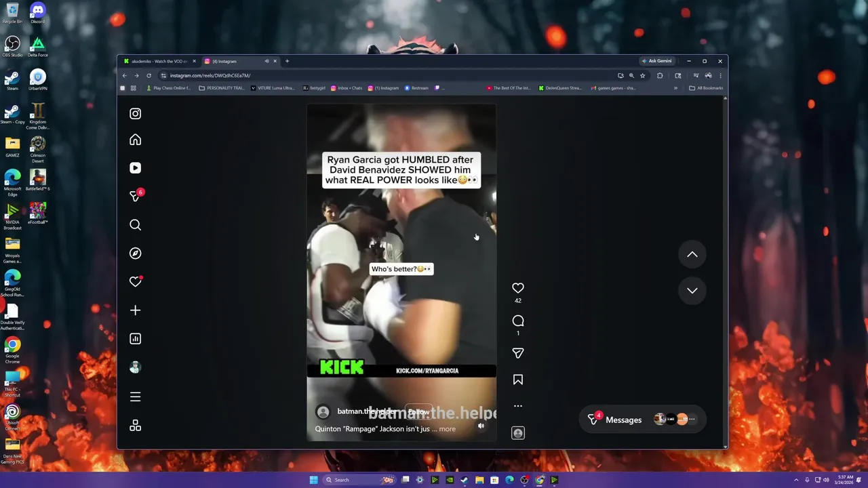
Task: Open the Explore compass icon
Action: click(x=135, y=253)
